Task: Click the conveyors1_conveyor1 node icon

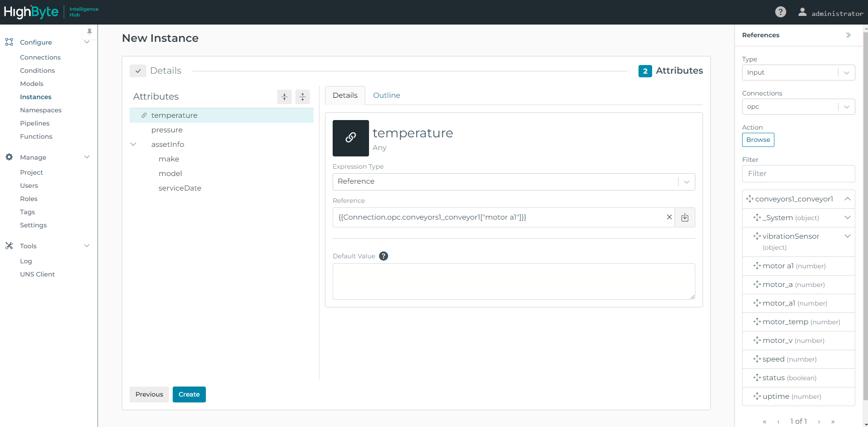Action: 750,199
